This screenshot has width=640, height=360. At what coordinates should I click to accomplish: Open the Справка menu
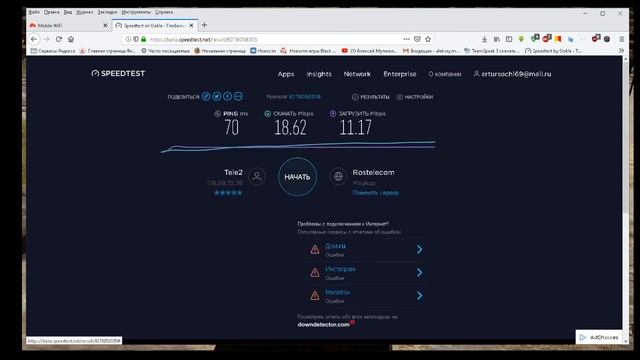pyautogui.click(x=164, y=12)
